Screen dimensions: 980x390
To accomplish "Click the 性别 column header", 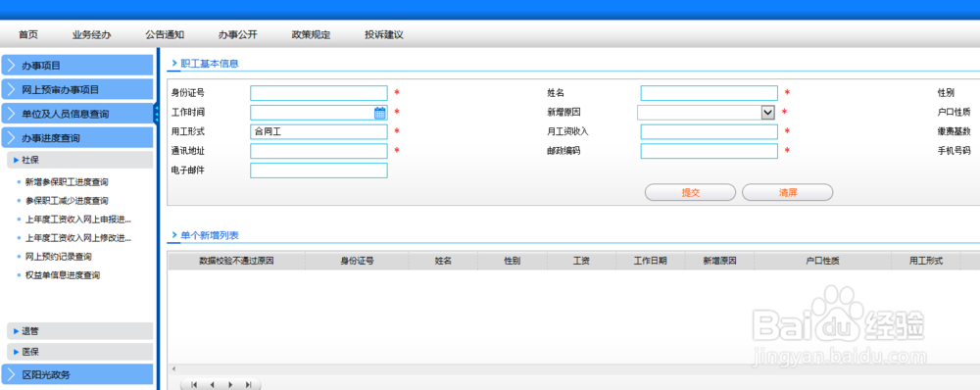I will pos(513,261).
